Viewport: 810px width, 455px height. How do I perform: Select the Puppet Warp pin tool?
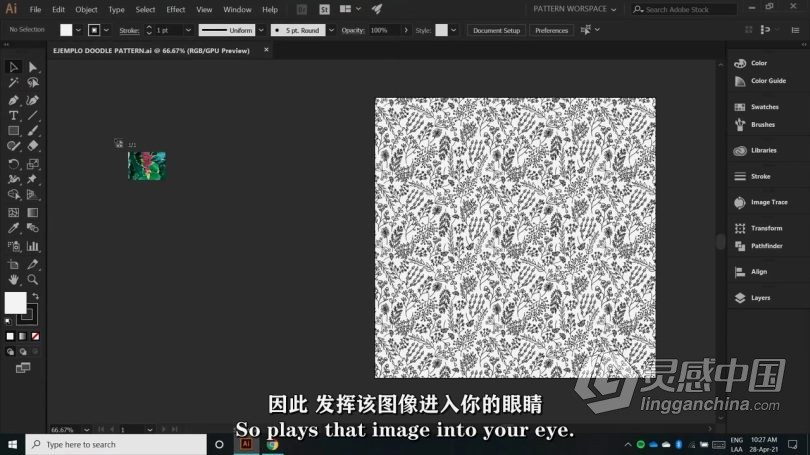click(33, 179)
